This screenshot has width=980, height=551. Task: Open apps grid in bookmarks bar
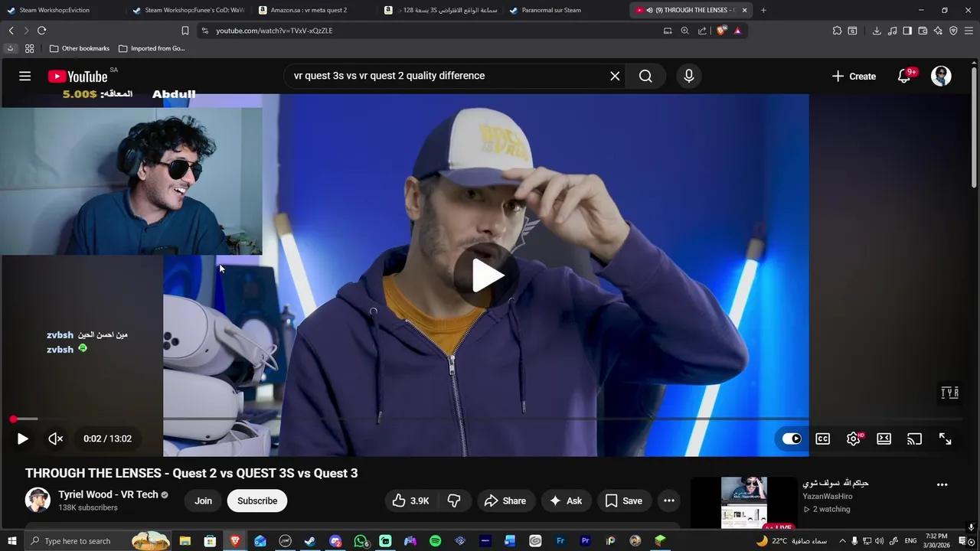[x=29, y=48]
